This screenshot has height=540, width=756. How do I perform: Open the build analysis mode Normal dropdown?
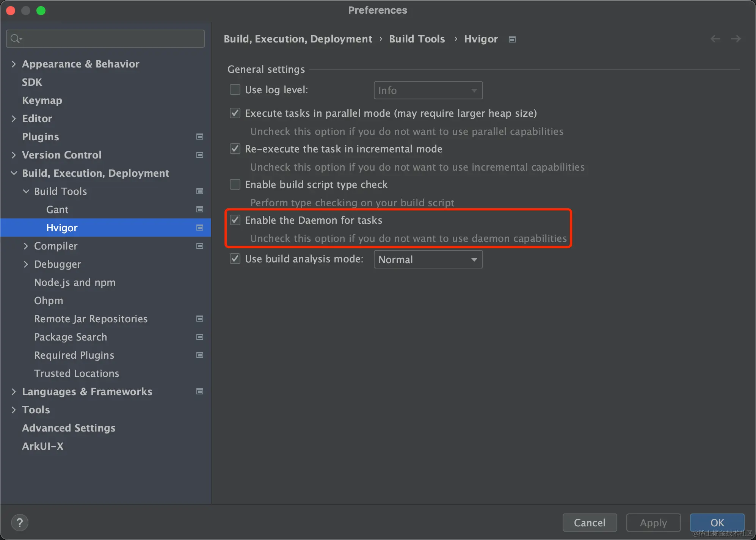click(x=428, y=259)
